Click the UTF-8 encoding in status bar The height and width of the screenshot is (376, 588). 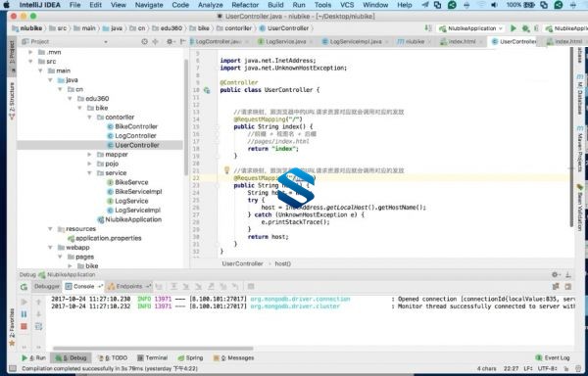(x=548, y=368)
